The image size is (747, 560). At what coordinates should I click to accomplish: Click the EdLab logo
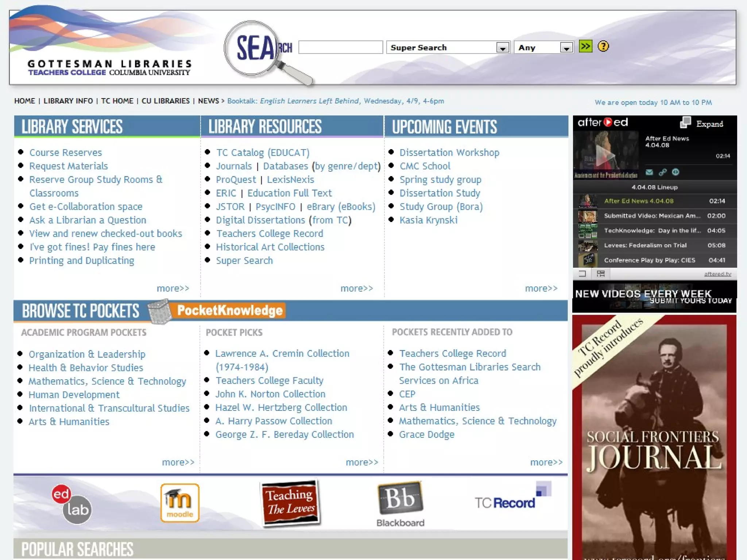point(72,504)
